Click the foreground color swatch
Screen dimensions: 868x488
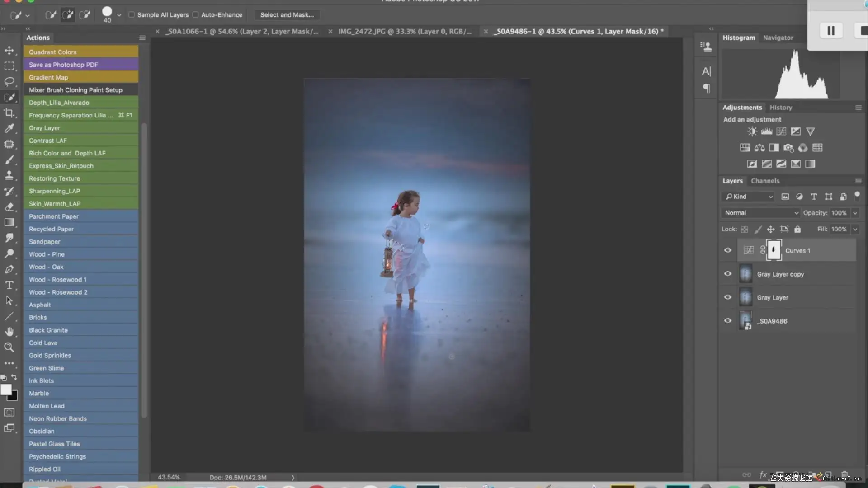6,389
